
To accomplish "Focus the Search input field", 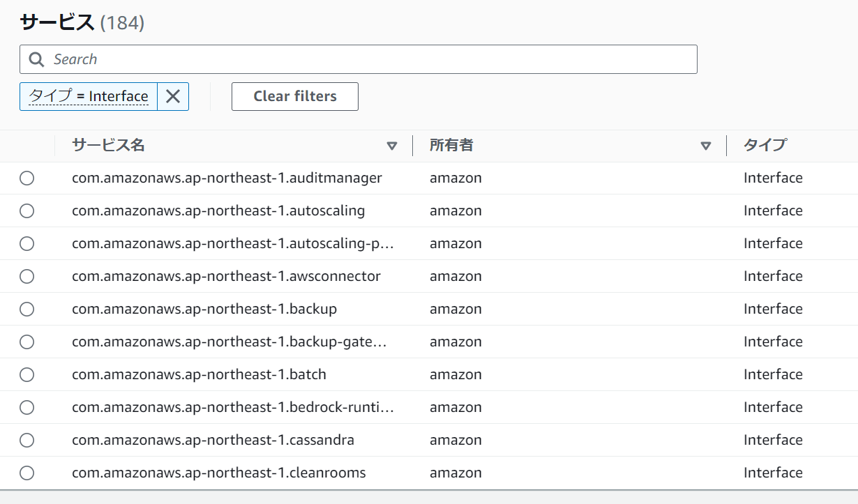I will (359, 59).
